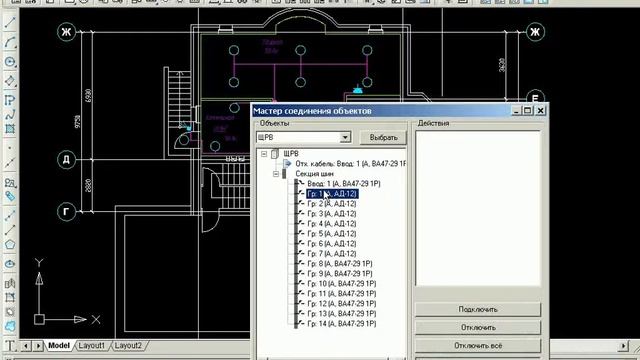This screenshot has height=360, width=640.
Task: Click the '6930' dimension text in drawing
Action: click(89, 96)
